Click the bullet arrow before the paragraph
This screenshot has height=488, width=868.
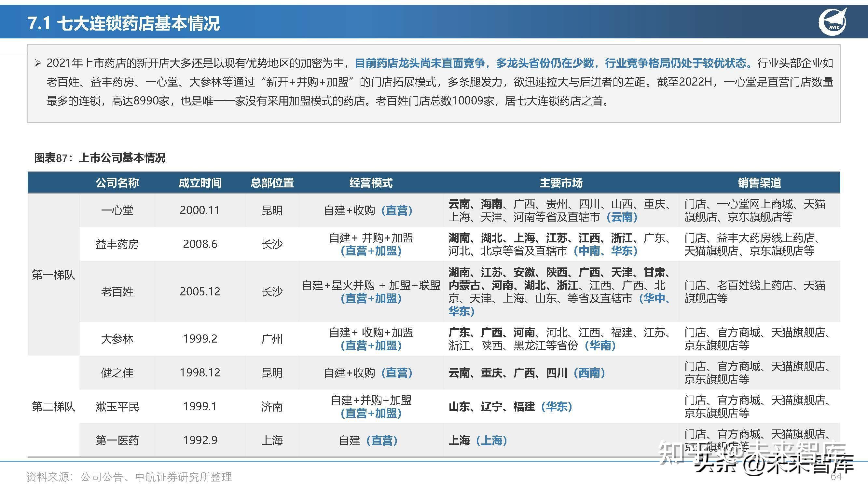(x=38, y=63)
